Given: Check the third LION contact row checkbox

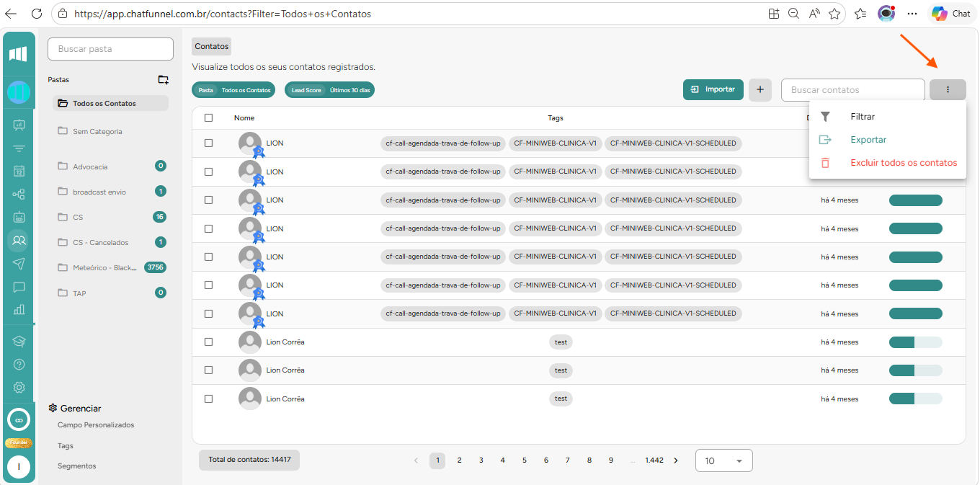Looking at the screenshot, I should tap(209, 200).
